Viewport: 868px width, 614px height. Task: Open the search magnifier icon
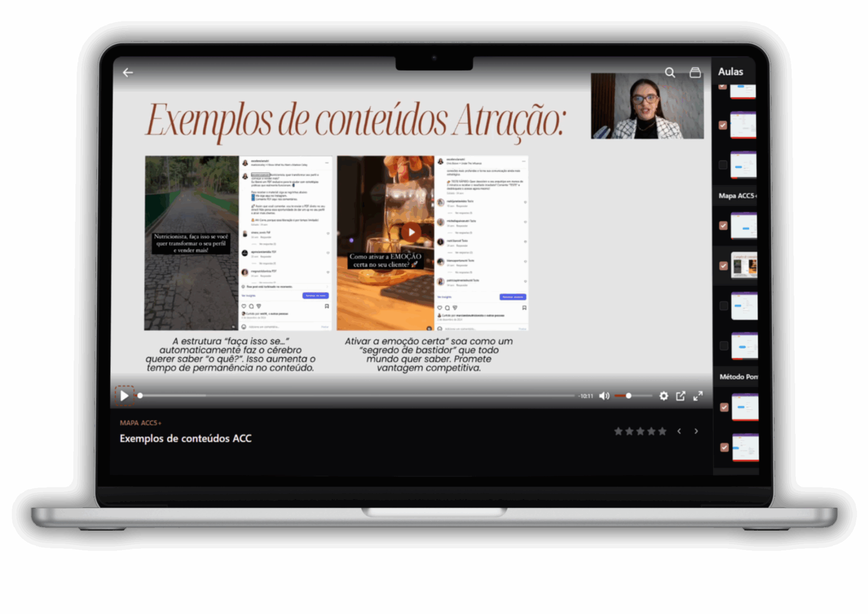click(x=670, y=73)
